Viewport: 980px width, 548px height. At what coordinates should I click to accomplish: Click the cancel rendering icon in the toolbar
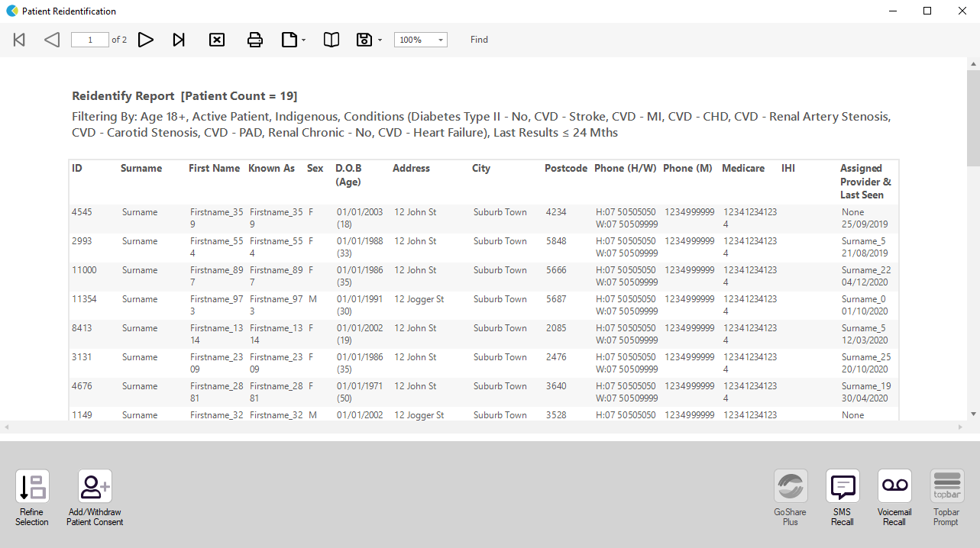(x=217, y=40)
